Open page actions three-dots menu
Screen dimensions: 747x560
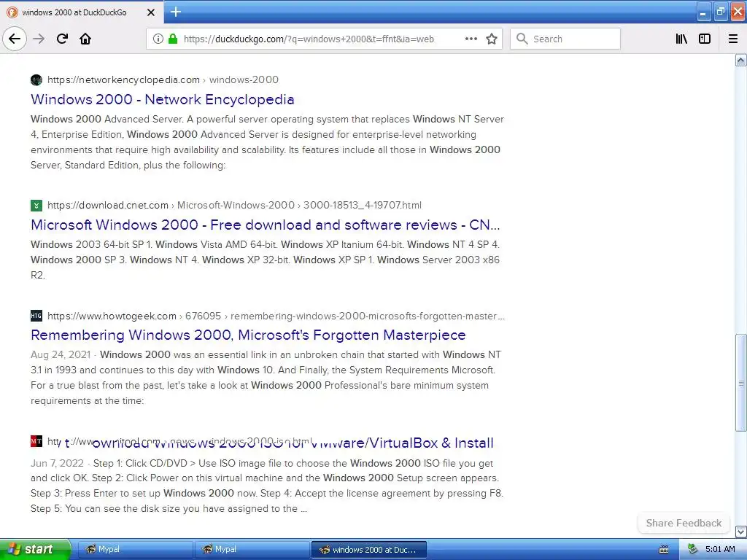(471, 39)
